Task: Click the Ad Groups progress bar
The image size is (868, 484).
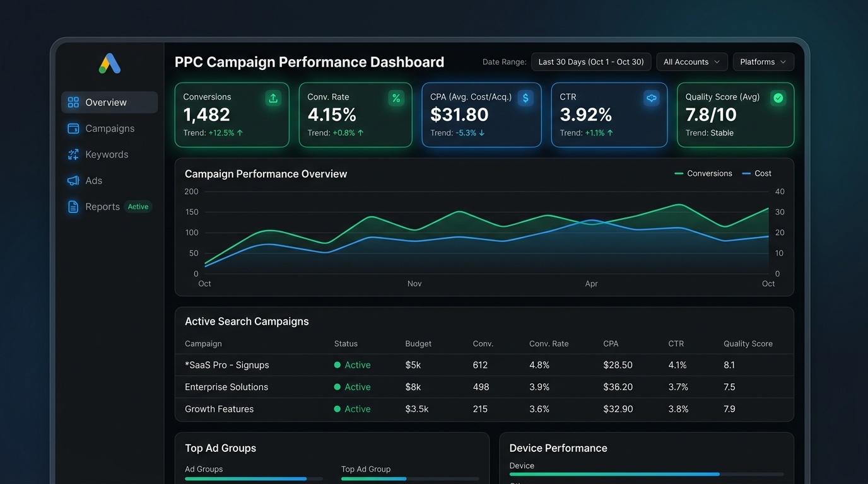Action: click(254, 479)
